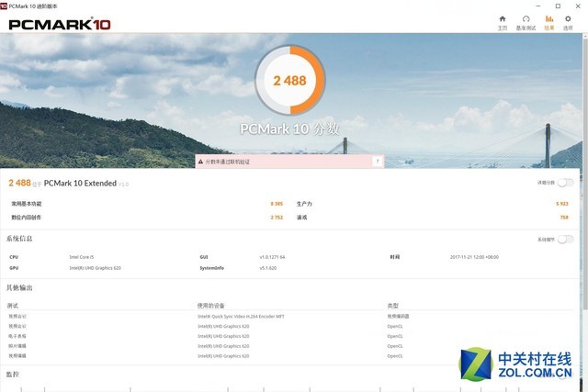Click the PCMark 10 Extended title

[80, 184]
